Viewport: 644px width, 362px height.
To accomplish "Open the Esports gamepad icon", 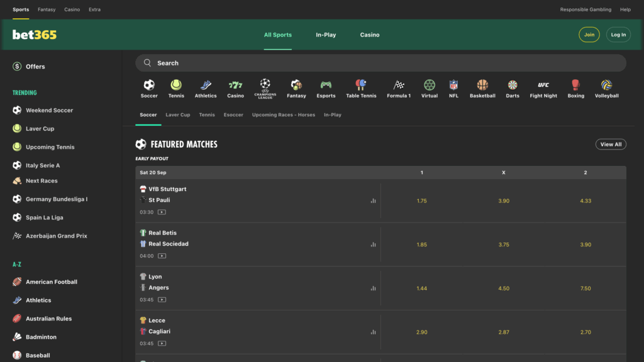I will (326, 85).
